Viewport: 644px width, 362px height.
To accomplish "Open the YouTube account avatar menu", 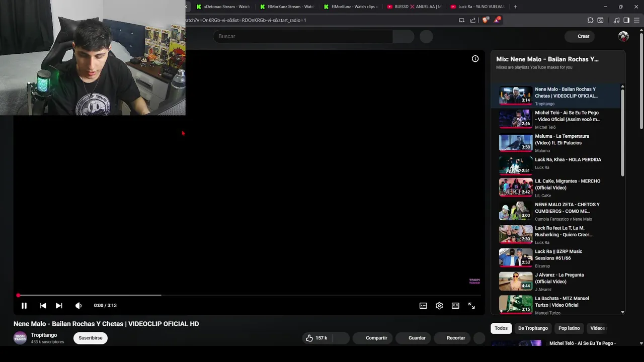I will (x=623, y=36).
